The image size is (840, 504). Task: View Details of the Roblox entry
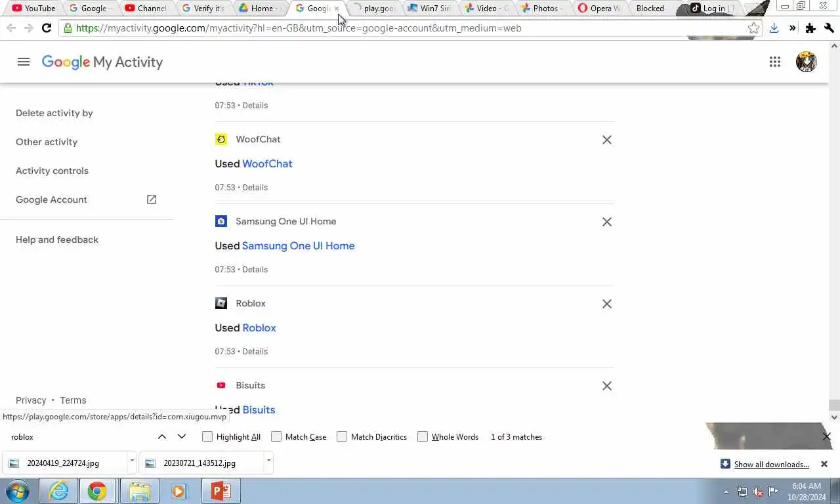pyautogui.click(x=255, y=351)
